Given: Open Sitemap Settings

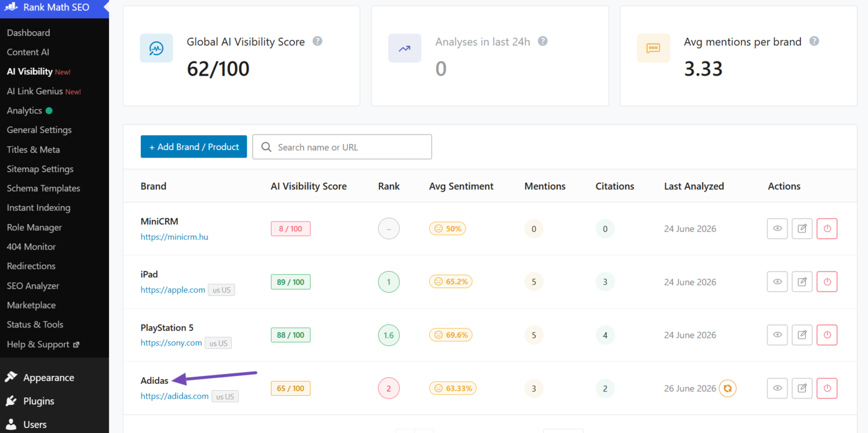Looking at the screenshot, I should (x=40, y=169).
